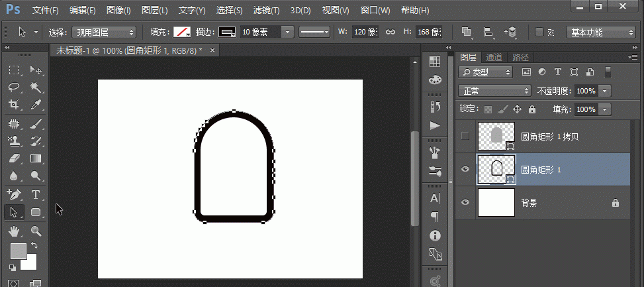
Task: Open the 正常 blend mode dropdown
Action: [495, 91]
